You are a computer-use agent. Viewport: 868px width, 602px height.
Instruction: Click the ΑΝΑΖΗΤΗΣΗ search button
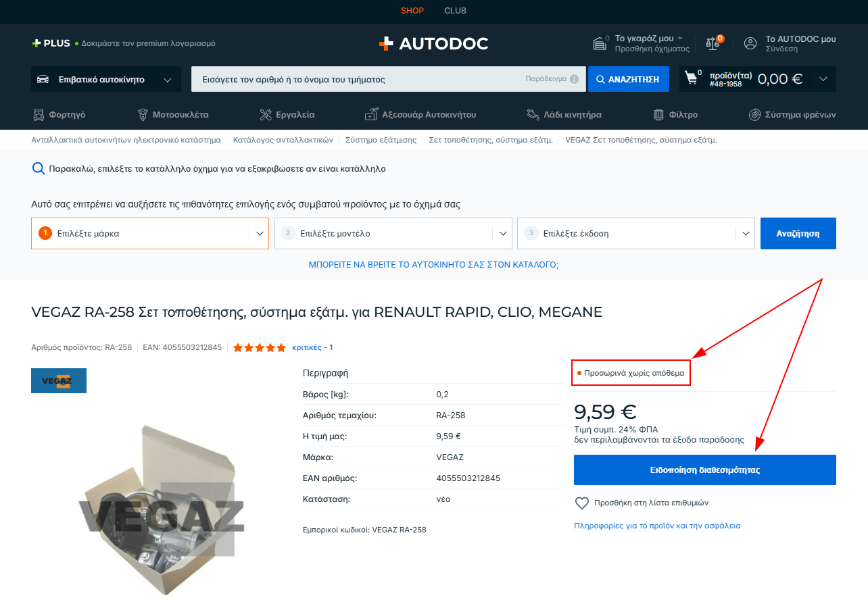629,79
